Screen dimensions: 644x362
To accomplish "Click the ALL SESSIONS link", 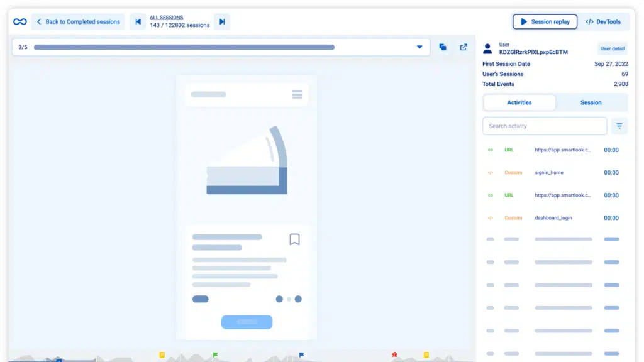I will pos(166,18).
